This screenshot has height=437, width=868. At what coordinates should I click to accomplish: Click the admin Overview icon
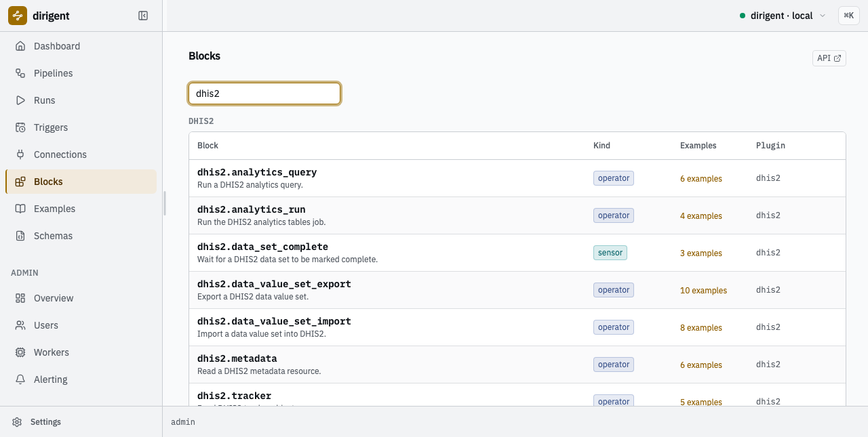[x=20, y=298]
